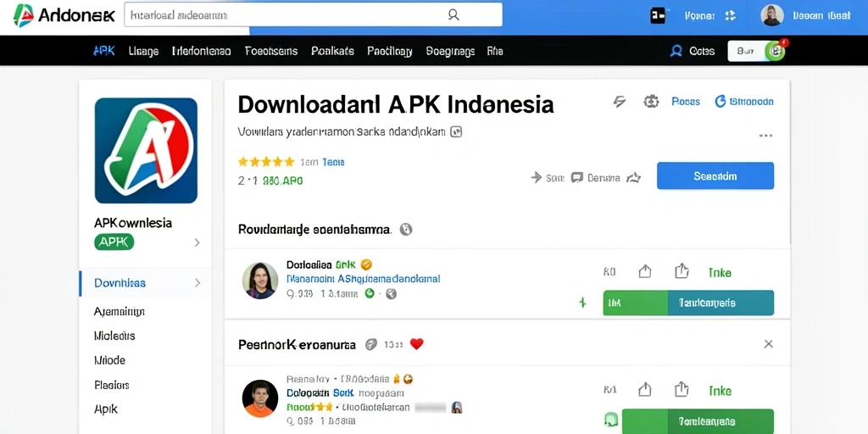Open the three-dot more options menu
Image resolution: width=868 pixels, height=434 pixels.
[x=765, y=136]
